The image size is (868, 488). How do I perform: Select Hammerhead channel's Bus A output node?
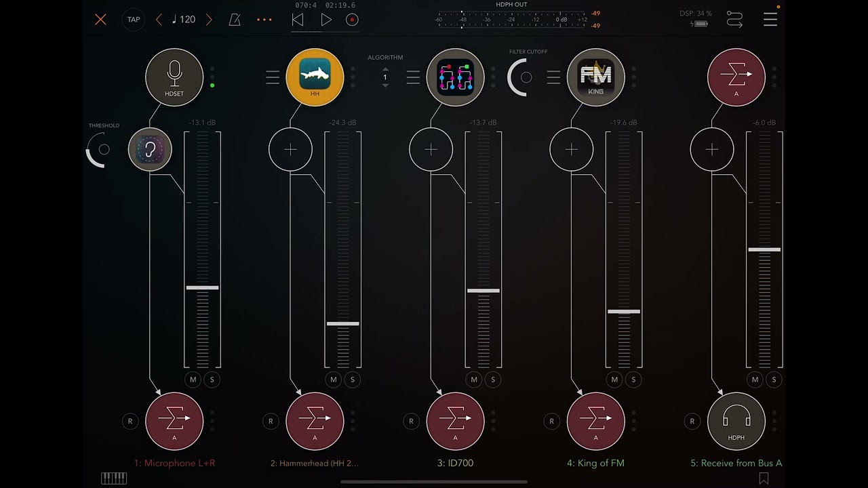pos(315,421)
